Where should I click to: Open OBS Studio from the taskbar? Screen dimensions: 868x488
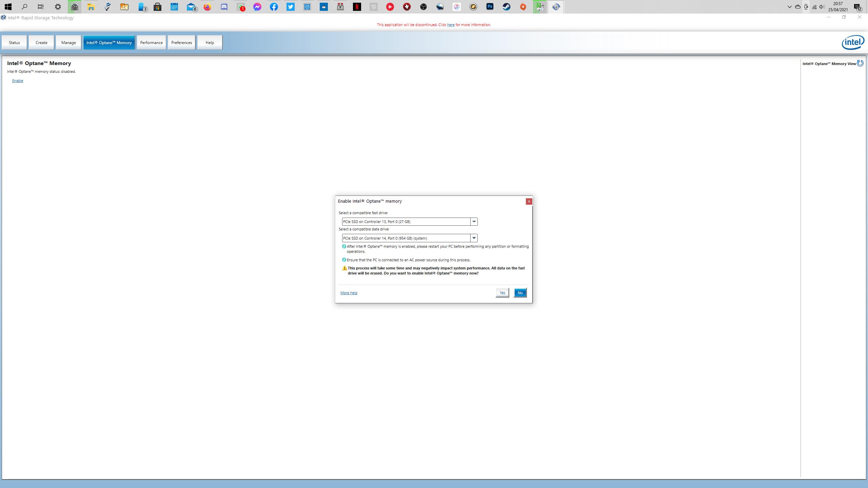pos(423,7)
